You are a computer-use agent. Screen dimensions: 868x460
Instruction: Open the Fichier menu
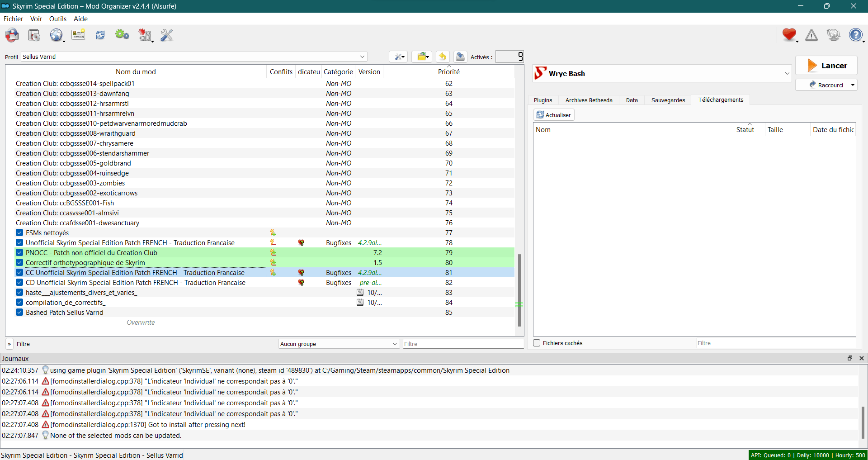(13, 19)
